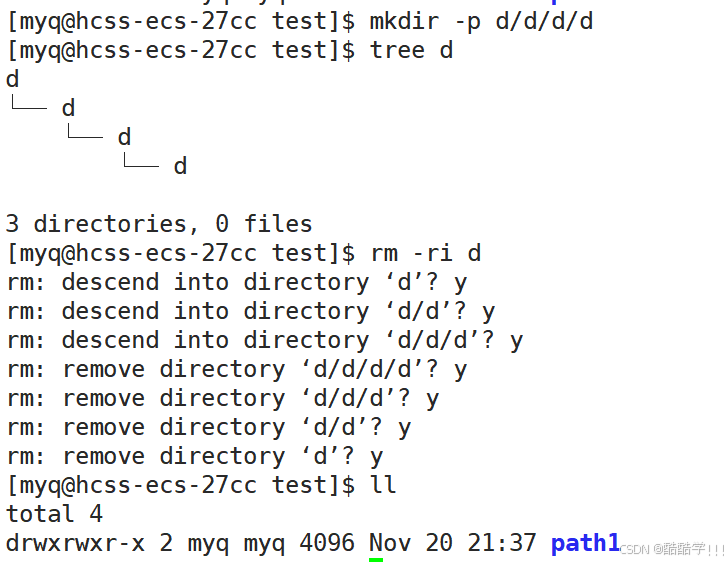Image resolution: width=728 pixels, height=562 pixels.
Task: Click the '3 directories, 0 files' summary line
Action: [x=159, y=224]
